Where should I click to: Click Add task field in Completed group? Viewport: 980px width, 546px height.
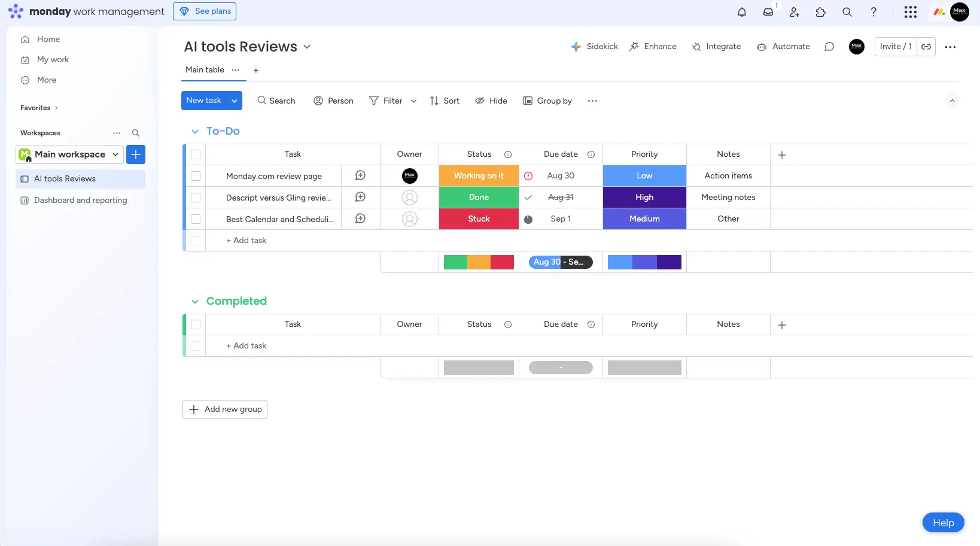coord(246,346)
